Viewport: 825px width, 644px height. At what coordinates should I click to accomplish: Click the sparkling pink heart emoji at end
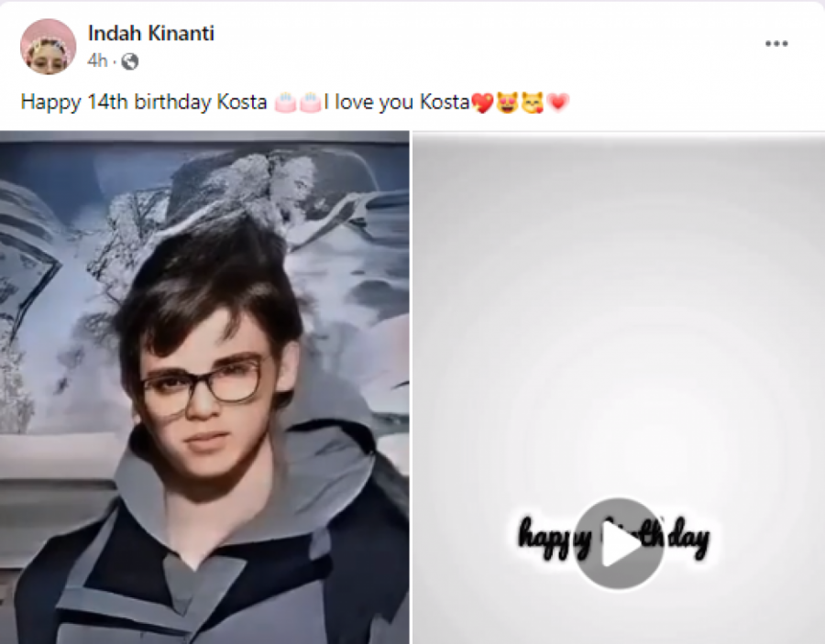557,102
